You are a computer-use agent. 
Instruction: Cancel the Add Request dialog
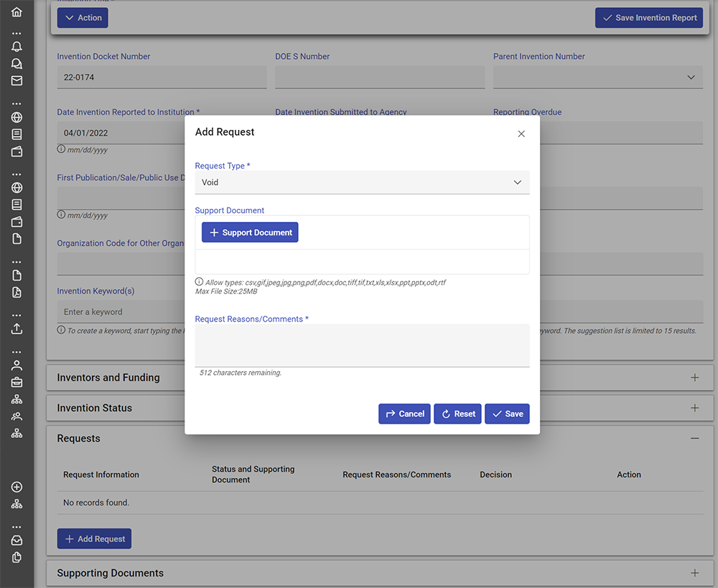coord(404,414)
